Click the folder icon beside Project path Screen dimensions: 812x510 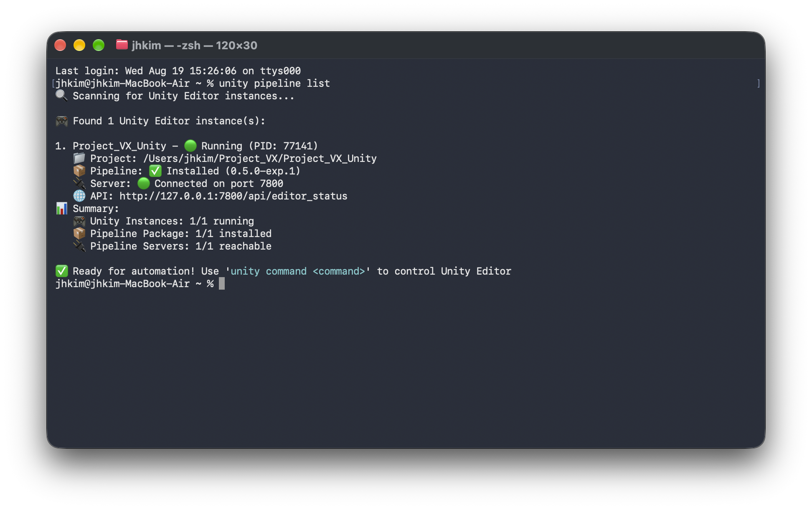click(79, 158)
